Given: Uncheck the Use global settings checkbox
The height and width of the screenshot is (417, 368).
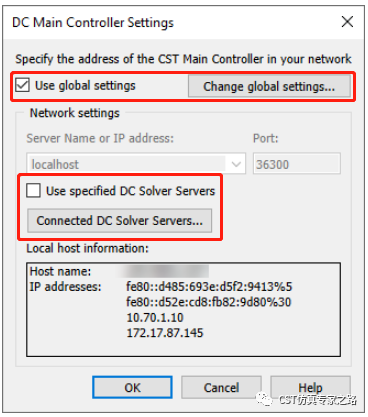Looking at the screenshot, I should [x=23, y=85].
